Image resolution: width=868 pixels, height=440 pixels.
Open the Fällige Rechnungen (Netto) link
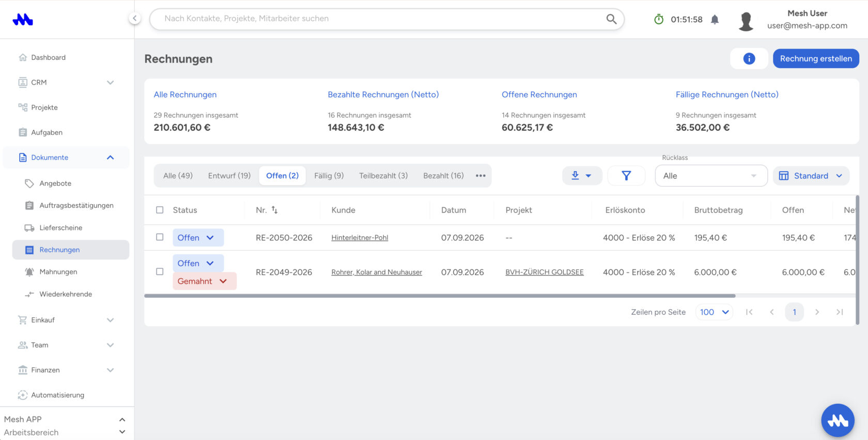(x=727, y=95)
